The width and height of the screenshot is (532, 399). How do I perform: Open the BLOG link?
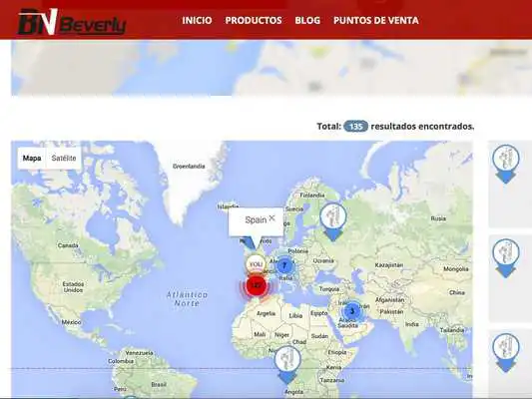click(x=307, y=20)
